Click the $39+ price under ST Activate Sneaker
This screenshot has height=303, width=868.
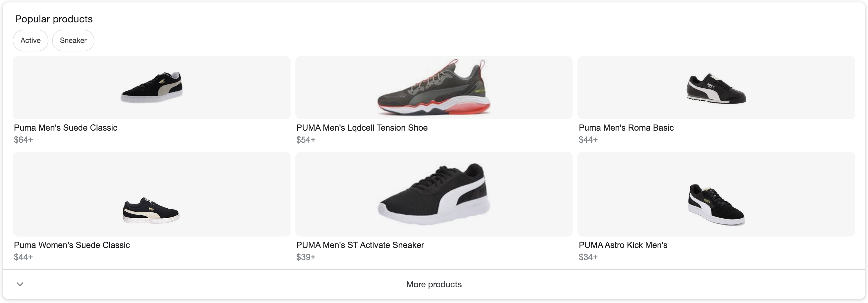[x=306, y=257]
